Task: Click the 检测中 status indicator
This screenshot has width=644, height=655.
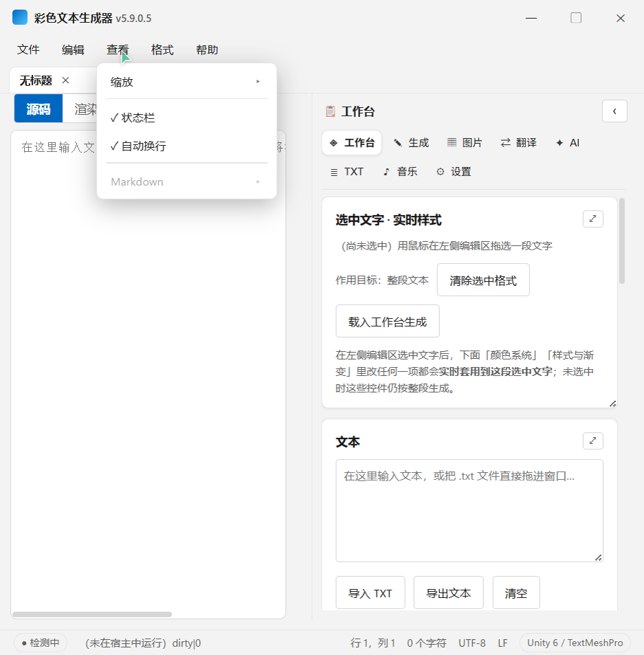Action: (41, 643)
